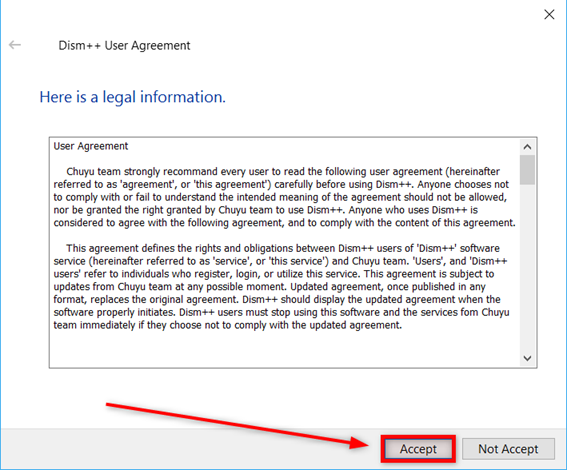This screenshot has width=567, height=470.
Task: Click the 'Dism++ User Agreement' window title
Action: click(x=124, y=46)
